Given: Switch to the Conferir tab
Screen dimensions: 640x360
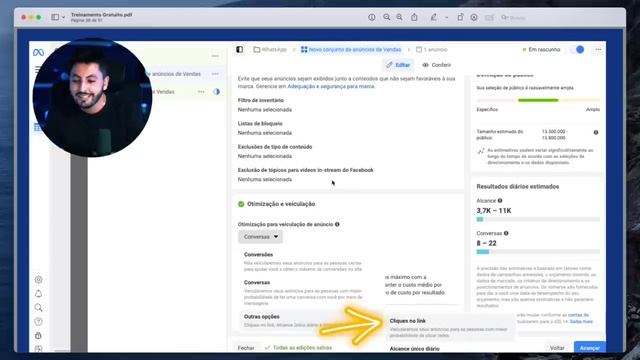Looking at the screenshot, I should (437, 65).
